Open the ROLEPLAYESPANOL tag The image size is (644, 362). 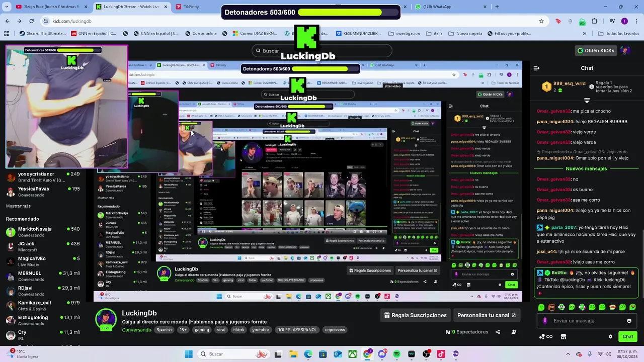(x=297, y=330)
